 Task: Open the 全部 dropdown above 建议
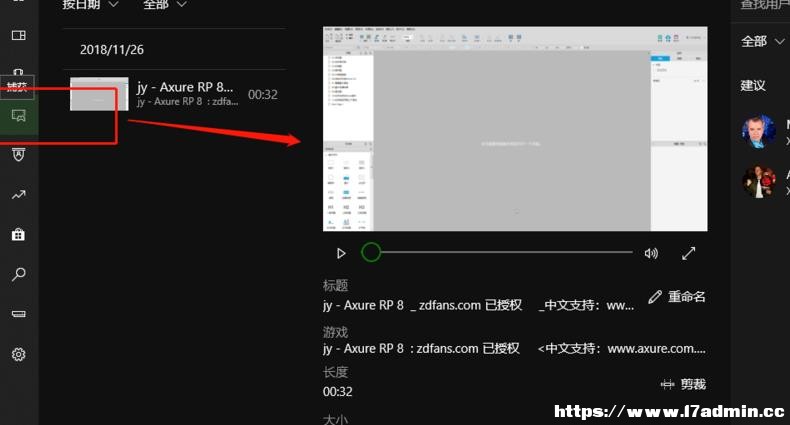(x=762, y=41)
